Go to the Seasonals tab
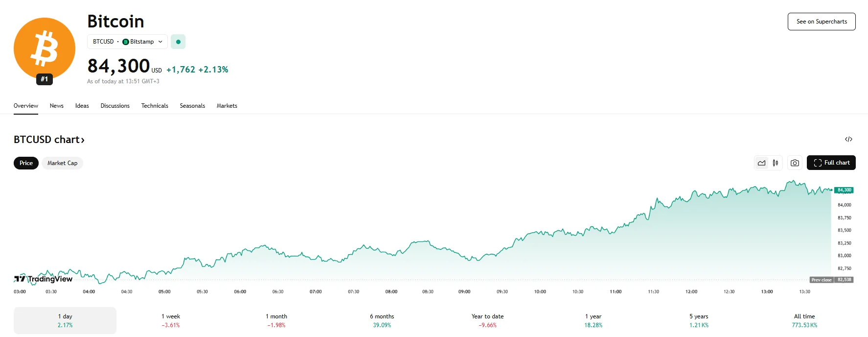The width and height of the screenshot is (868, 337). coord(192,106)
